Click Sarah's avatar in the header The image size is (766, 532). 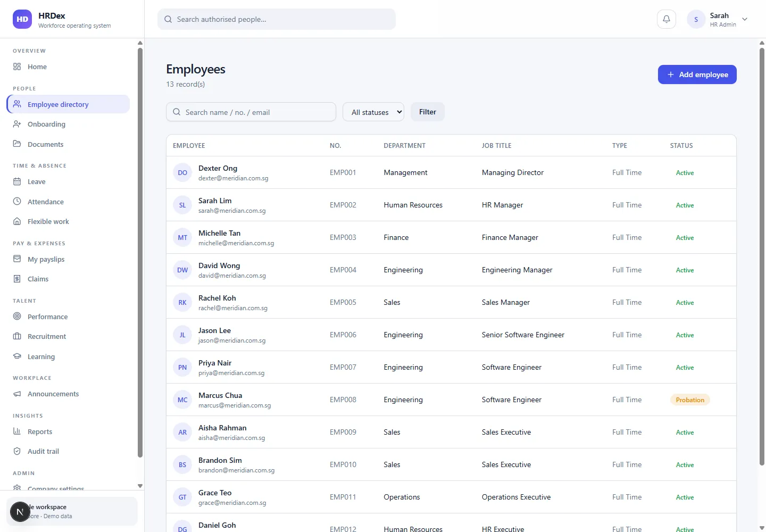pos(696,19)
